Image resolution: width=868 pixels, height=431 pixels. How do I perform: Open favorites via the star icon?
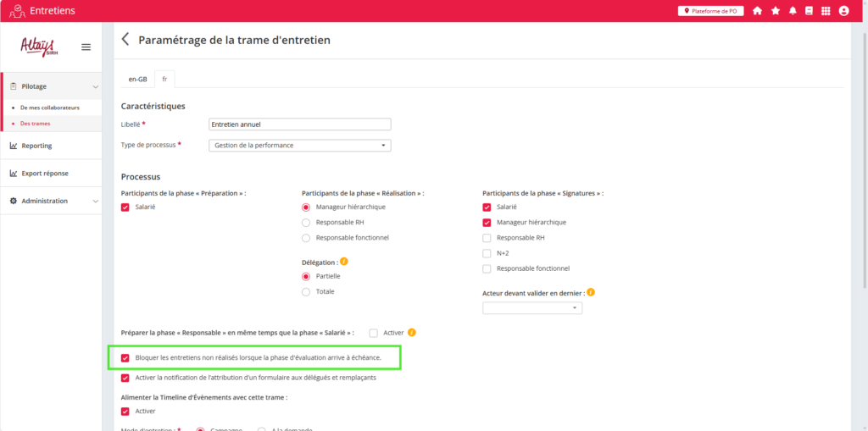(x=775, y=11)
